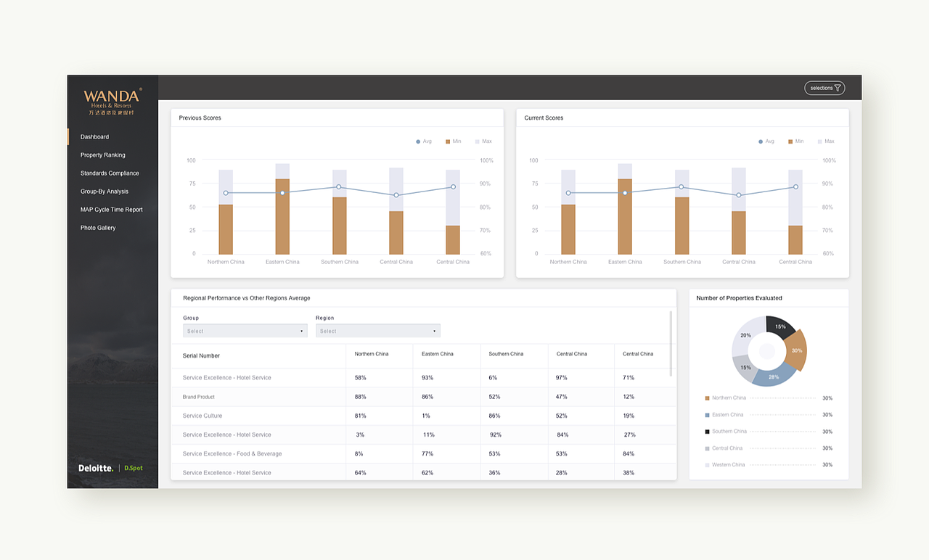Viewport: 929px width, 560px height.
Task: Click the D.Spot logo
Action: 134,468
